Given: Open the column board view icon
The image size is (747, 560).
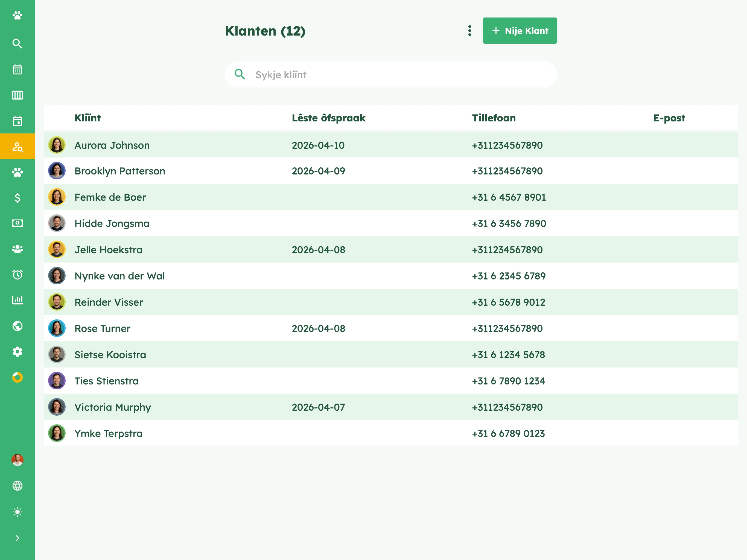Looking at the screenshot, I should [x=17, y=95].
